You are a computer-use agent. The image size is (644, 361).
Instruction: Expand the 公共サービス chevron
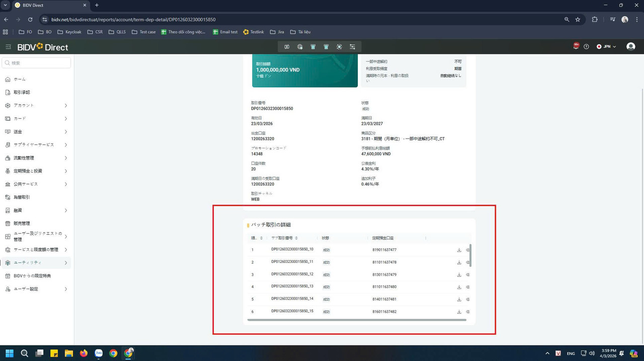[x=66, y=184]
